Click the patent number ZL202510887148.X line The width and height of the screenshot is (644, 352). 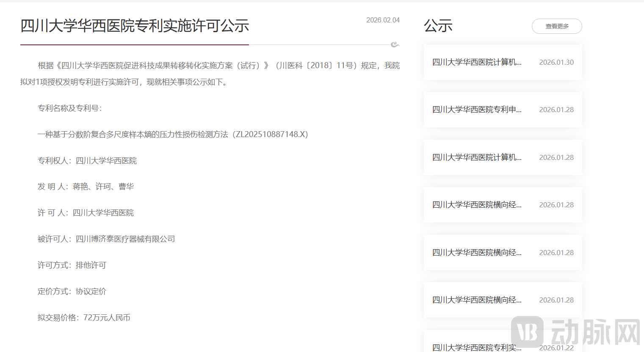[x=173, y=135]
